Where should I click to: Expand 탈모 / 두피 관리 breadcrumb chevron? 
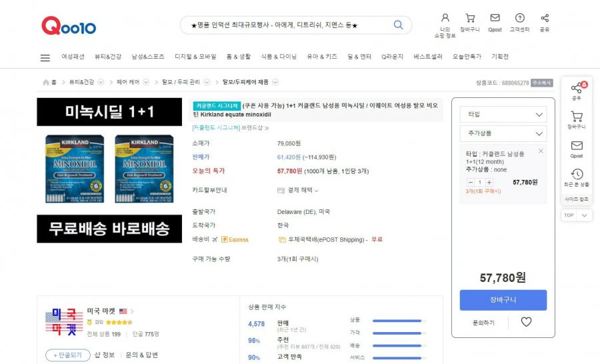tap(207, 82)
